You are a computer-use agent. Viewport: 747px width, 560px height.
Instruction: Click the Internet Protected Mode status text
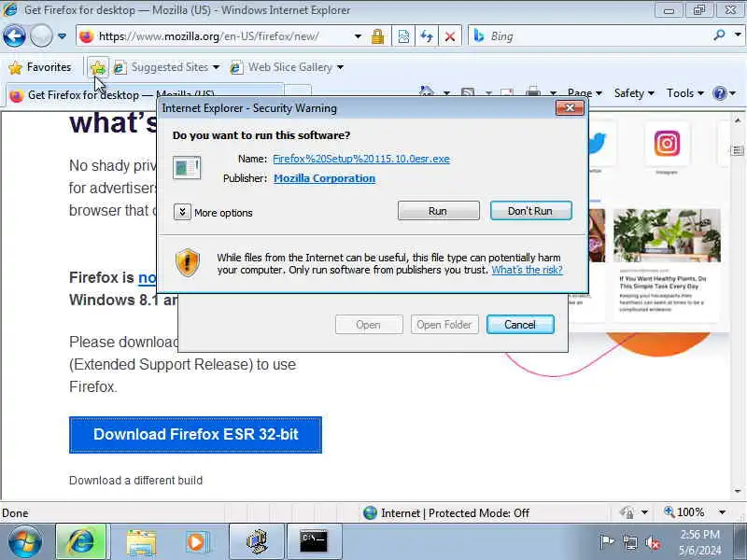coord(455,513)
